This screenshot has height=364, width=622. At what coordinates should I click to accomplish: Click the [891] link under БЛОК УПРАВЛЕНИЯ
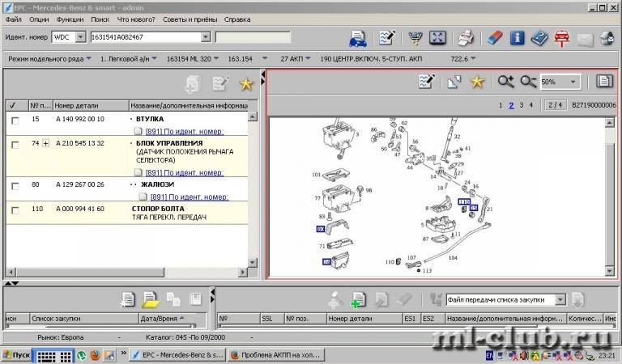184,172
